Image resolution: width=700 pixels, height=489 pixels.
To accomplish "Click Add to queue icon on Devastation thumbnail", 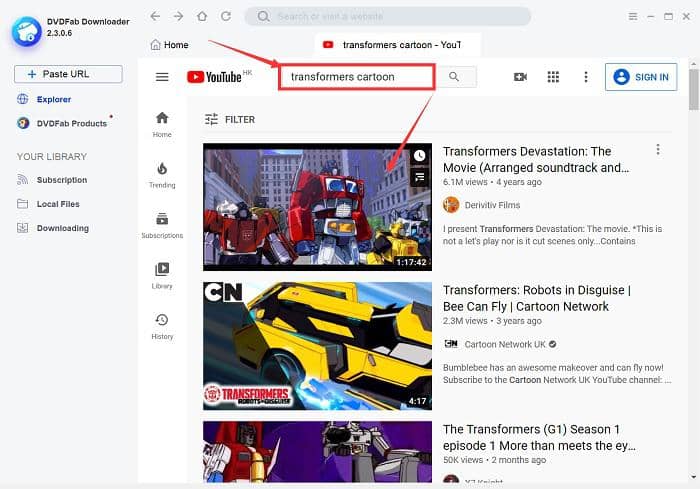I will click(420, 177).
